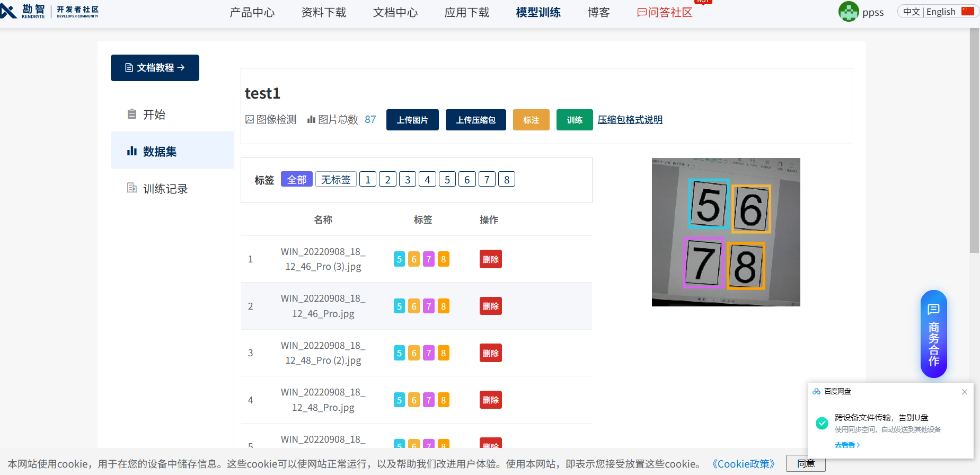
Task: Filter by label 1
Action: 368,179
